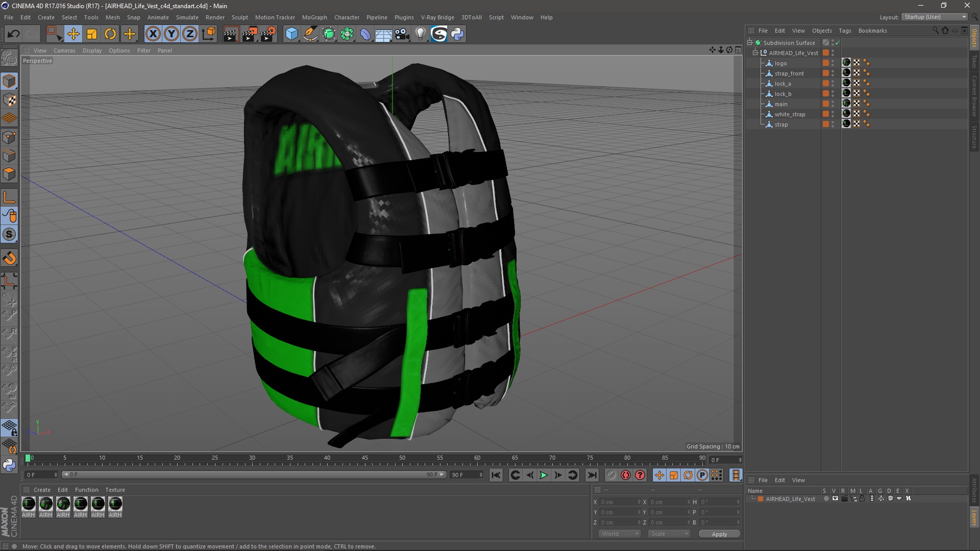The height and width of the screenshot is (551, 980).
Task: Open the Sculpt menu
Action: click(x=239, y=17)
